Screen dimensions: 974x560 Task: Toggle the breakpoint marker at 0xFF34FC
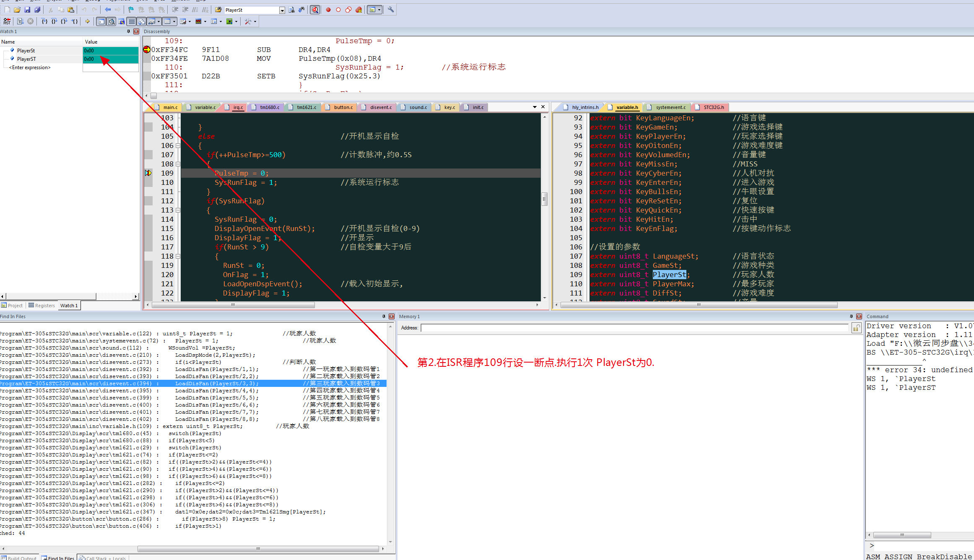147,49
